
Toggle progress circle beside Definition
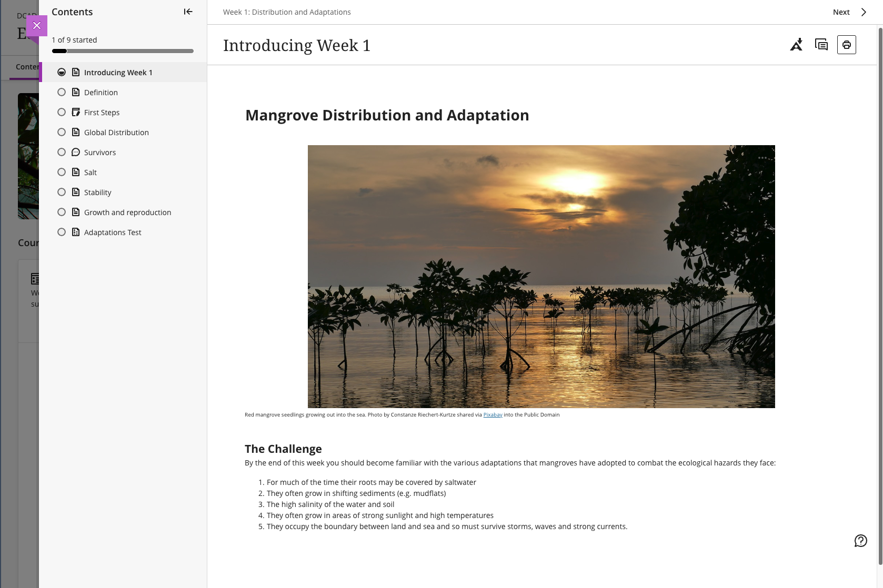[x=62, y=92]
